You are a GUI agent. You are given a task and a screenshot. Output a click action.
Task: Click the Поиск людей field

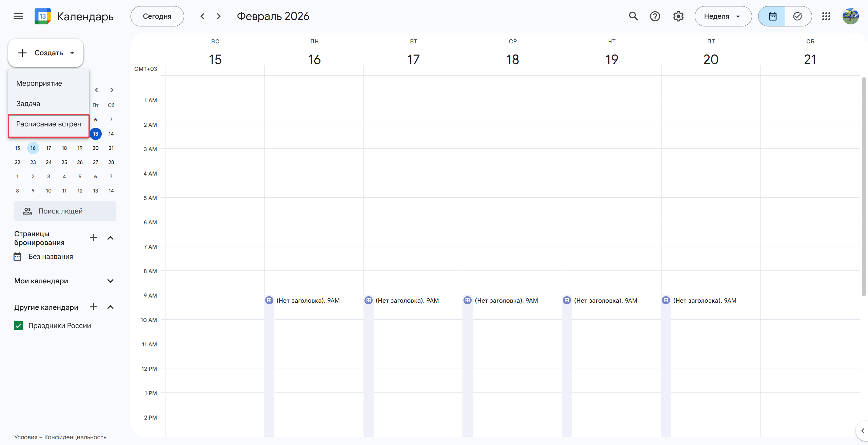coord(65,211)
